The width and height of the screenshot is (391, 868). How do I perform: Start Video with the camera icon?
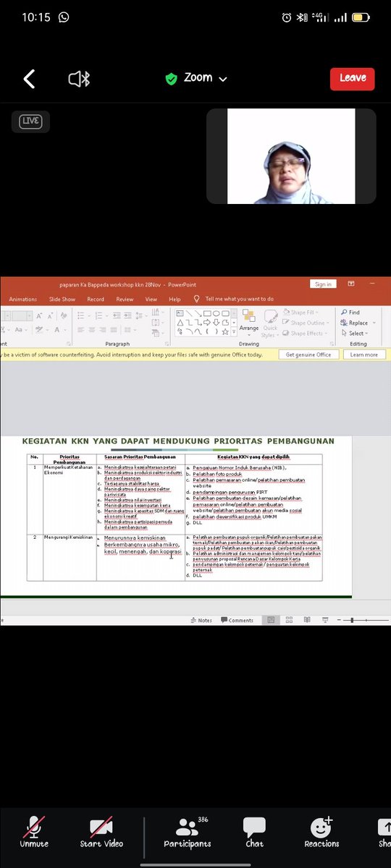coord(101,831)
